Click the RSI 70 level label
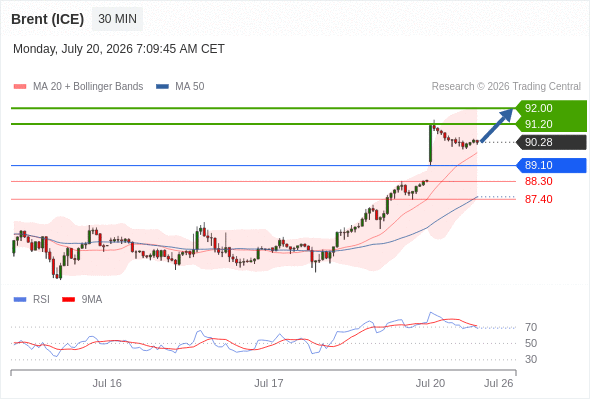Image resolution: width=590 pixels, height=400 pixels. tap(531, 327)
